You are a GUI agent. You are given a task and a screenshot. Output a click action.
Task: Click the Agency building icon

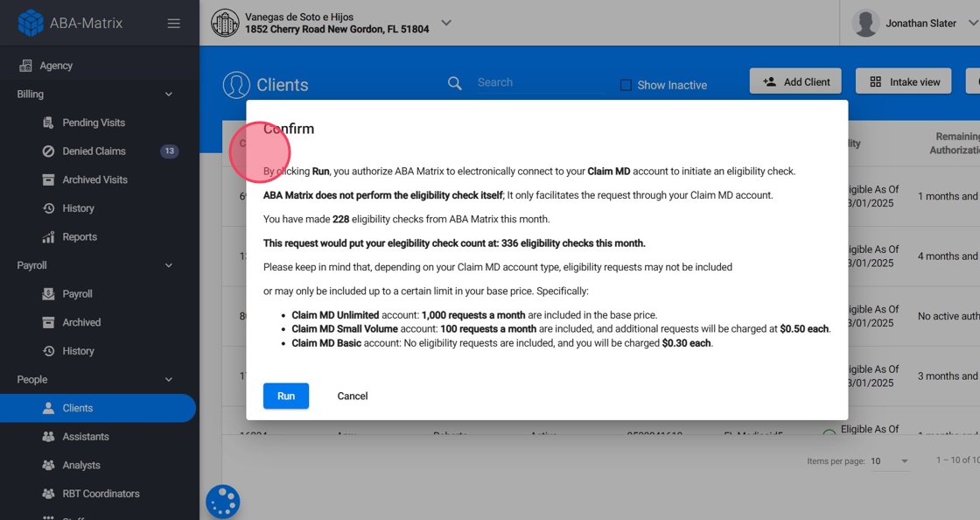pyautogui.click(x=25, y=66)
